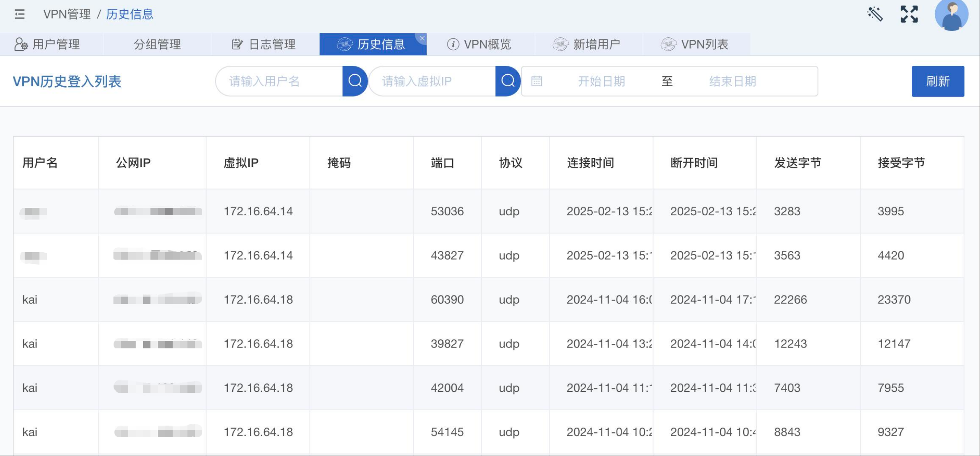Close the 历史信息 tab with its X
The height and width of the screenshot is (456, 980).
coord(422,38)
